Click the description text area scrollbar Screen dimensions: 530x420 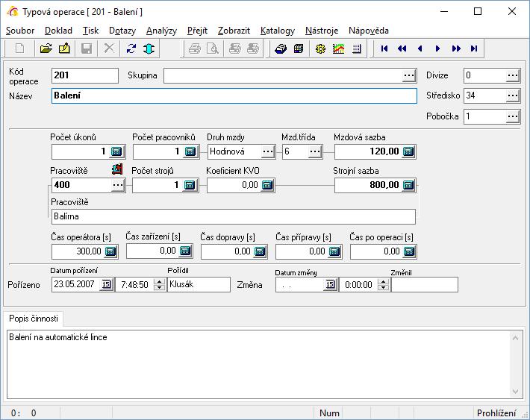[515, 364]
